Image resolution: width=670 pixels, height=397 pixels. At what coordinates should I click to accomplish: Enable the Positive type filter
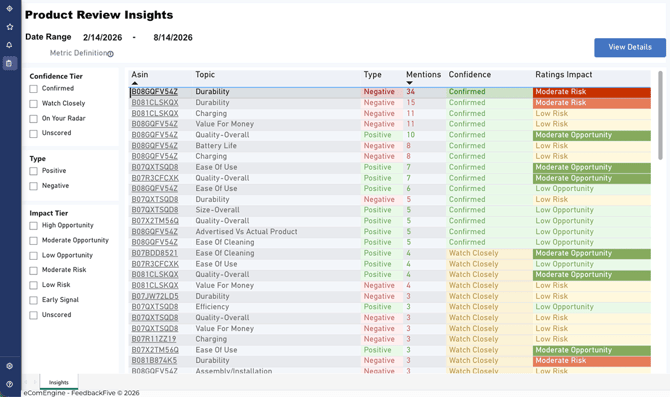click(x=33, y=171)
